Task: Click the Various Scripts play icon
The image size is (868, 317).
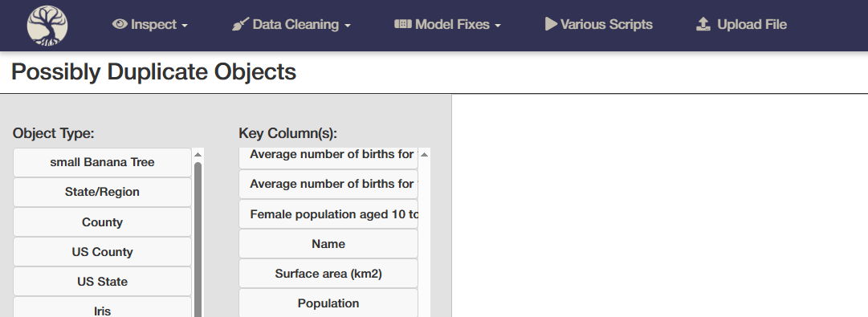Action: (551, 24)
